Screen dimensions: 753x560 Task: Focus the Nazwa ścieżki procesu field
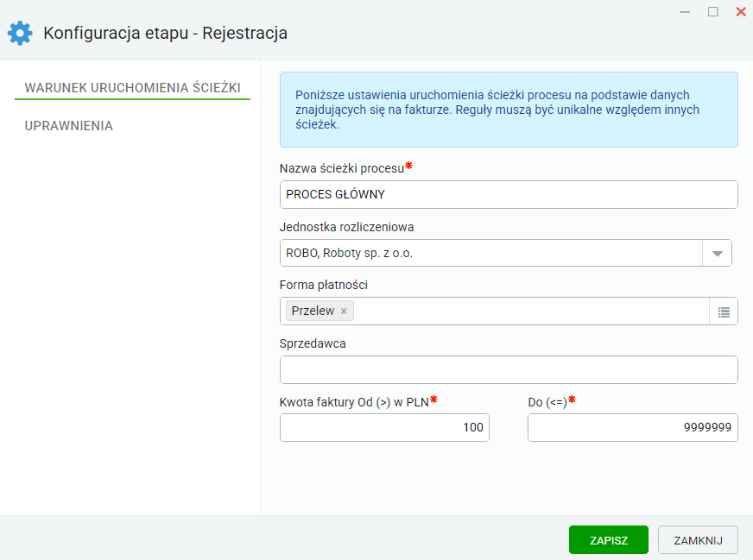click(x=509, y=194)
